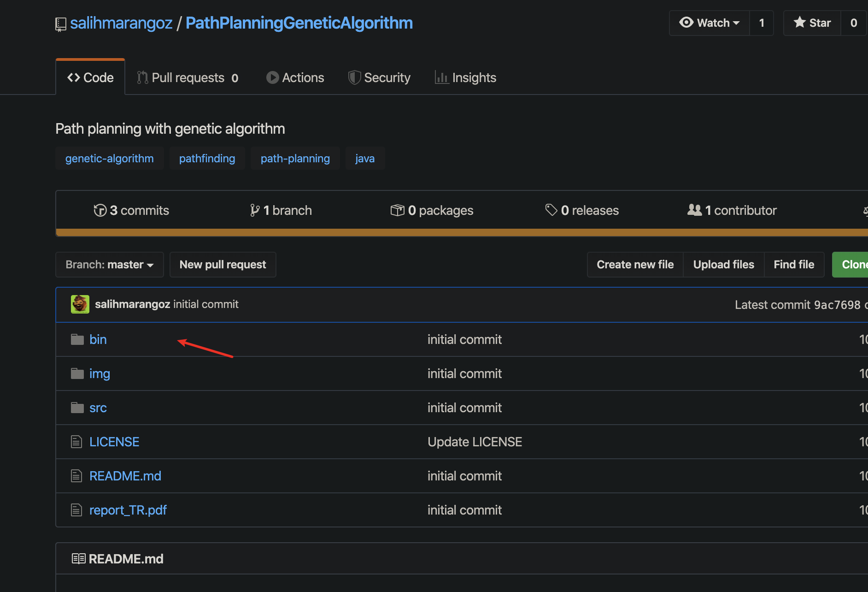This screenshot has width=868, height=592.
Task: Open src row's initial commit message
Action: click(x=464, y=408)
